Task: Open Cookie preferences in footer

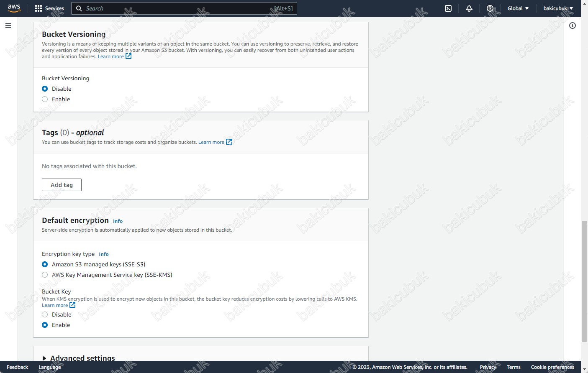Action: 552,367
